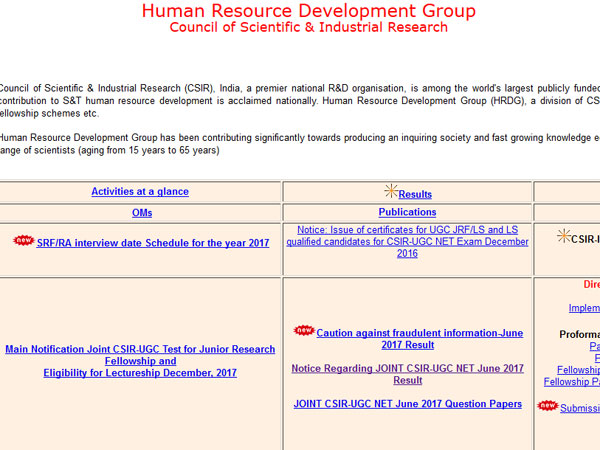600x450 pixels.
Task: Click the new badge next to Caution notice
Action: click(x=303, y=330)
